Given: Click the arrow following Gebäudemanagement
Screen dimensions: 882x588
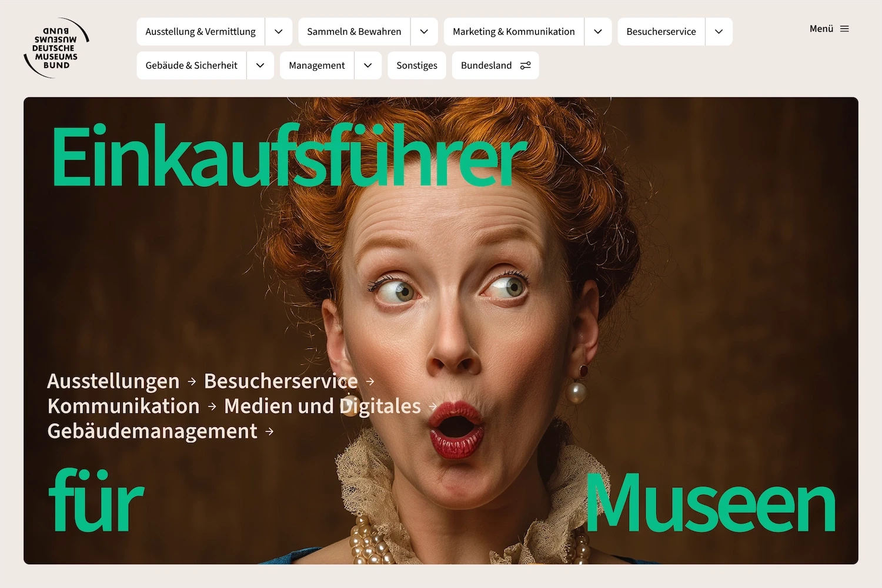Looking at the screenshot, I should coord(269,431).
